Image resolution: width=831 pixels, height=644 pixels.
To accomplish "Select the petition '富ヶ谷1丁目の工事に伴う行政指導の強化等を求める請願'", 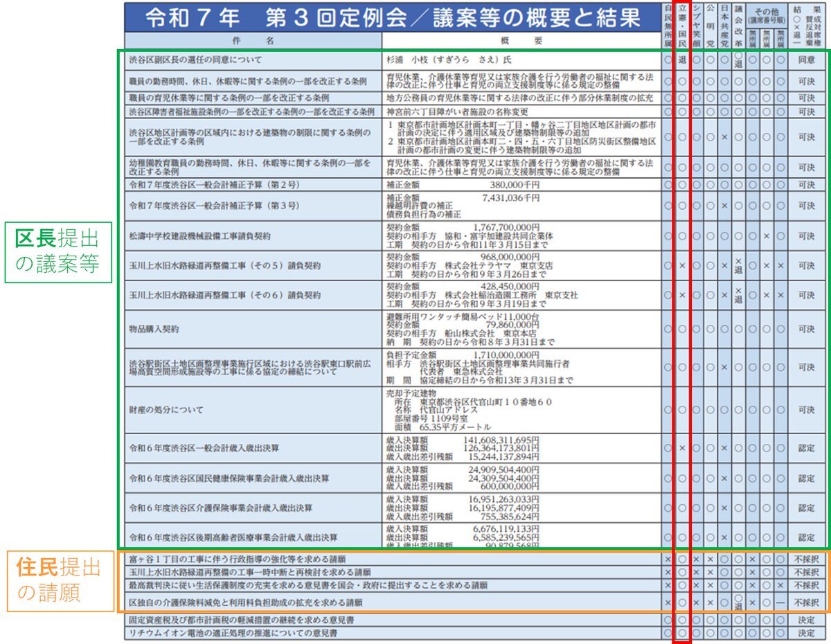I will [475, 558].
